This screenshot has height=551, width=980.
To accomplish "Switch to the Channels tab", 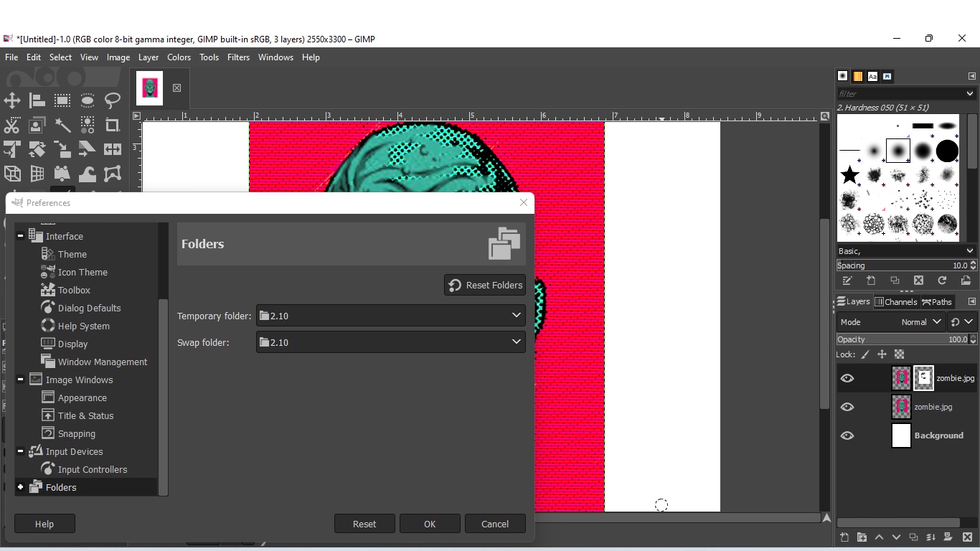I will click(896, 302).
